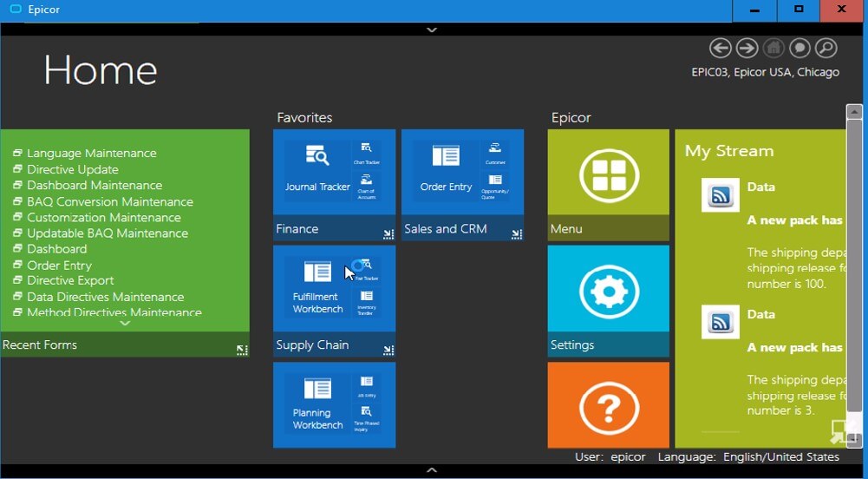The width and height of the screenshot is (868, 479).
Task: Open the Opportunity/Quote small tile
Action: [x=495, y=187]
